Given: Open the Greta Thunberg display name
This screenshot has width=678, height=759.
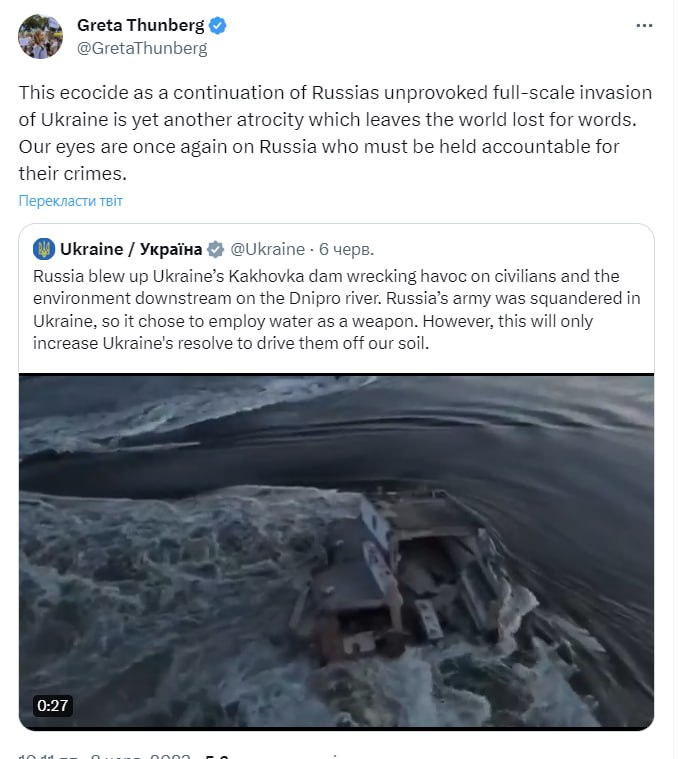Looking at the screenshot, I should coord(141,25).
